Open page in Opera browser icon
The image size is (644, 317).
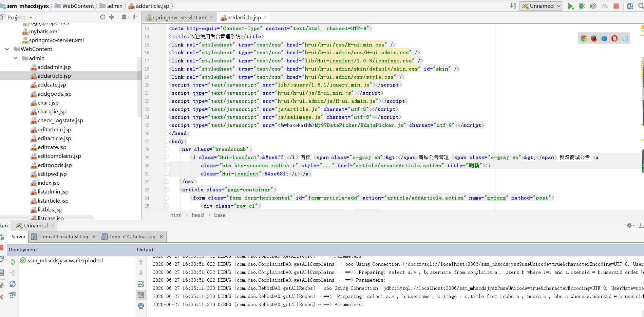coord(614,38)
